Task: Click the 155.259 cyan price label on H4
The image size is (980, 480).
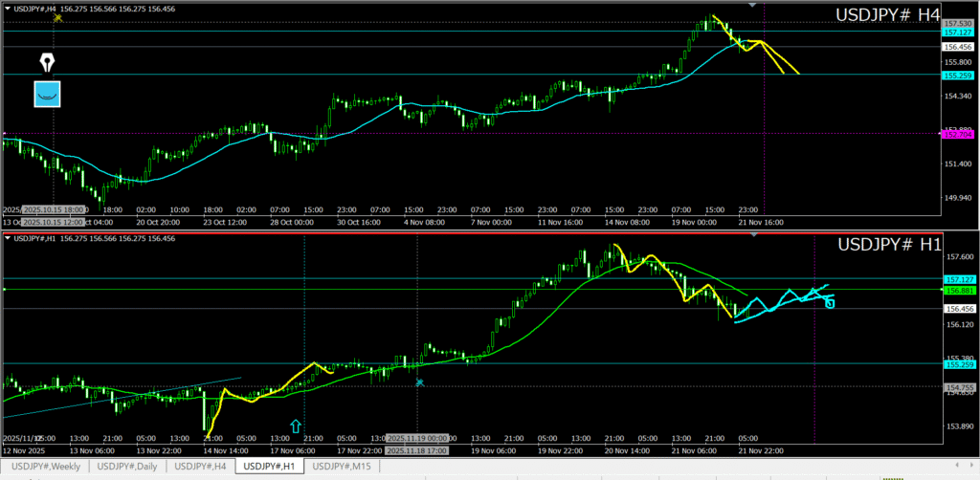Action: [958, 76]
